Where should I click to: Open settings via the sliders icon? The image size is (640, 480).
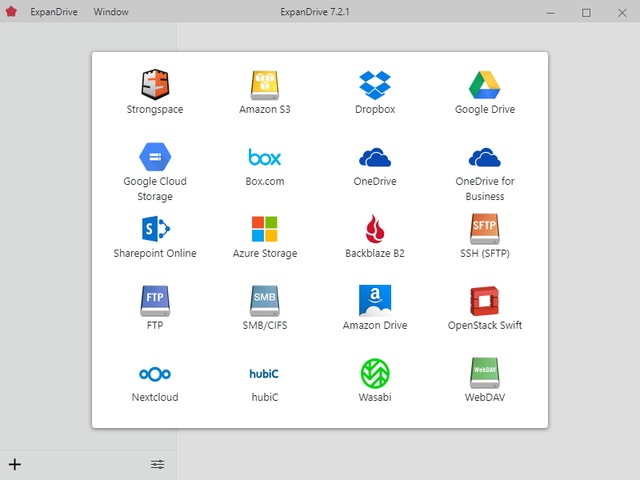158,464
